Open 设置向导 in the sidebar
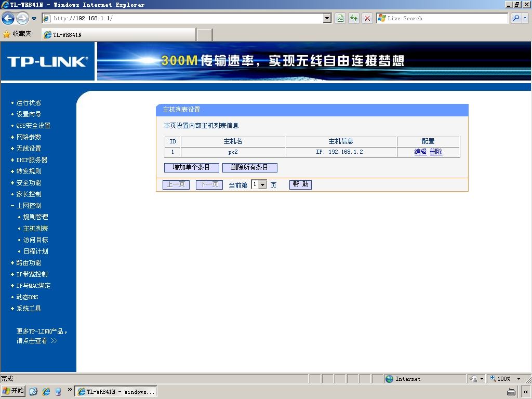 pyautogui.click(x=29, y=114)
